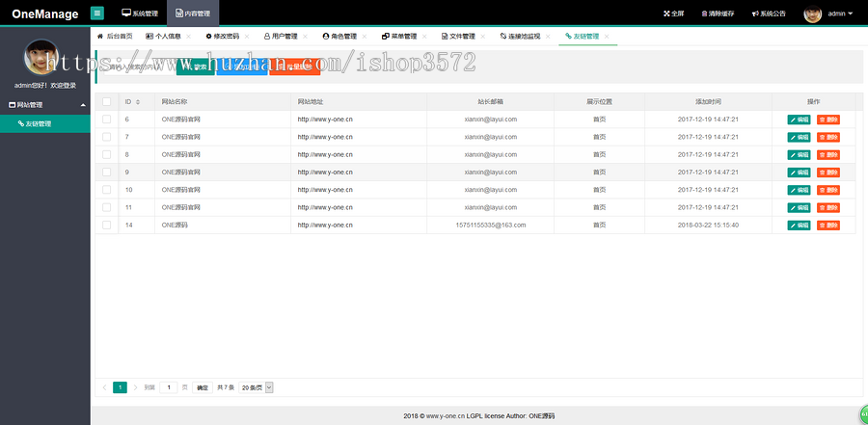This screenshot has width=868, height=425.
Task: Click 编辑 for row ID 10
Action: pos(799,191)
